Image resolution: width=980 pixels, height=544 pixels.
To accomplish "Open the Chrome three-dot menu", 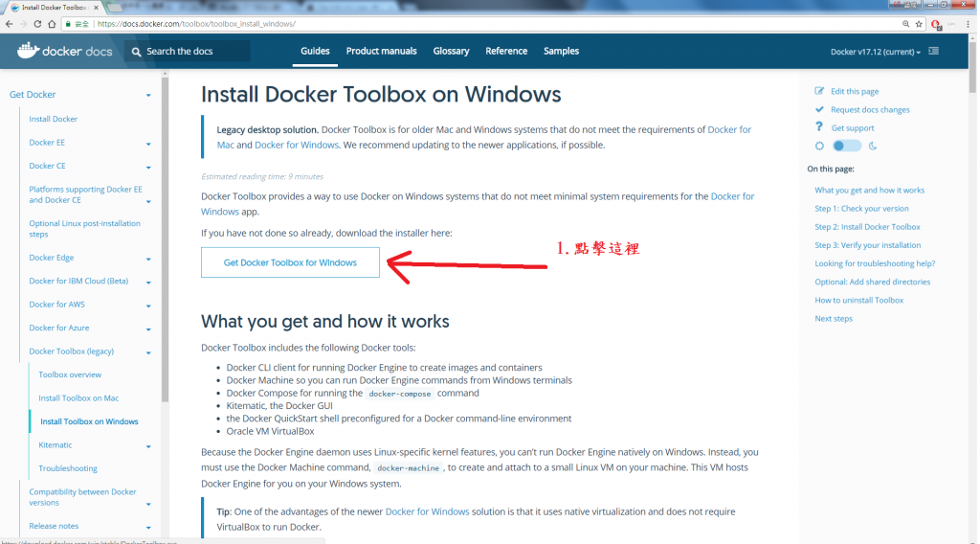I will [969, 24].
